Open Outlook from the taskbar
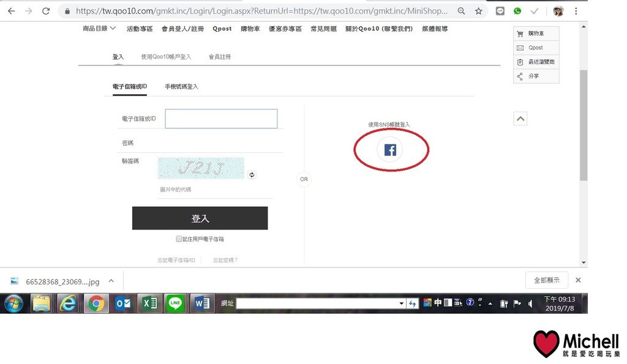Screen dimensions: 627x364 [x=123, y=303]
